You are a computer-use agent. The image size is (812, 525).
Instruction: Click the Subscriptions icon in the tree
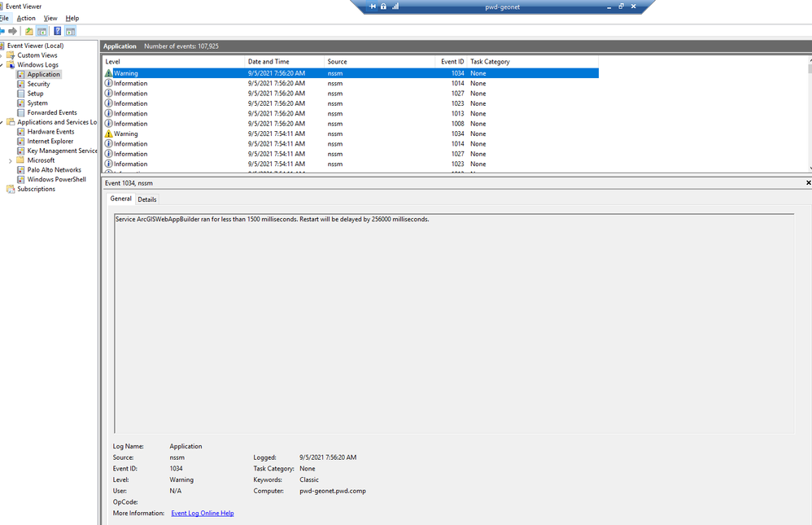tap(11, 189)
